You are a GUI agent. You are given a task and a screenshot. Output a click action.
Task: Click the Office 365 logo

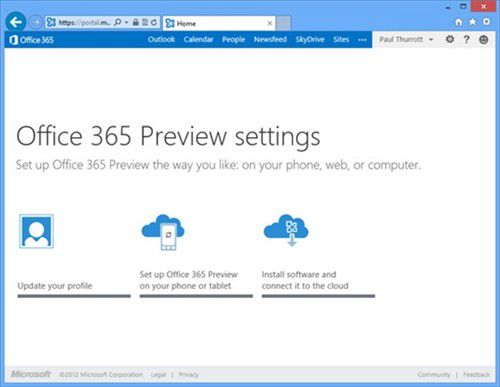32,40
